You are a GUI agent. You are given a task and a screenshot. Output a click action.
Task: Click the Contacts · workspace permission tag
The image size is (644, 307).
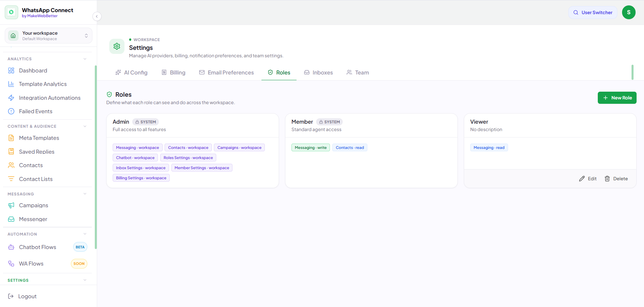(x=188, y=148)
